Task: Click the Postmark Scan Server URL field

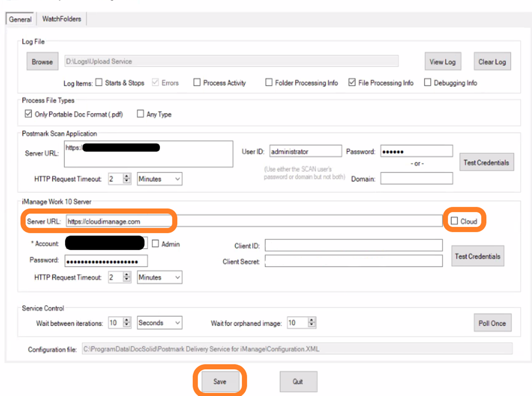Action: point(149,154)
